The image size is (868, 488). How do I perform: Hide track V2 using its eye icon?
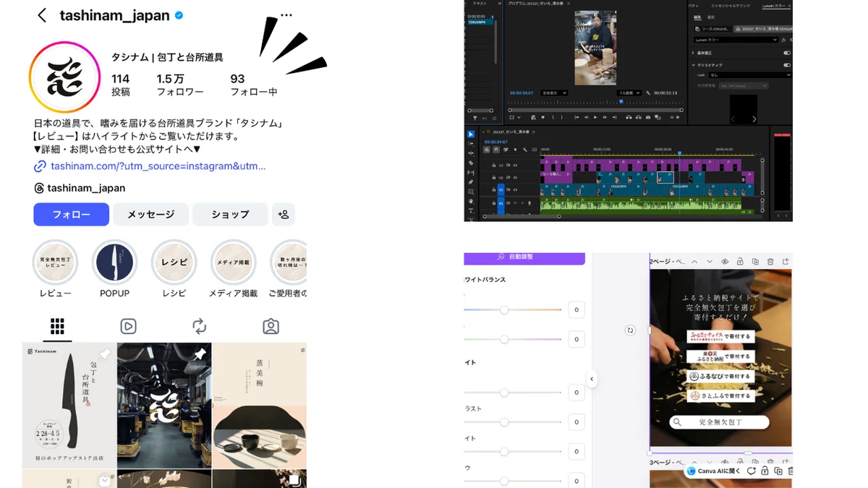pos(515,178)
